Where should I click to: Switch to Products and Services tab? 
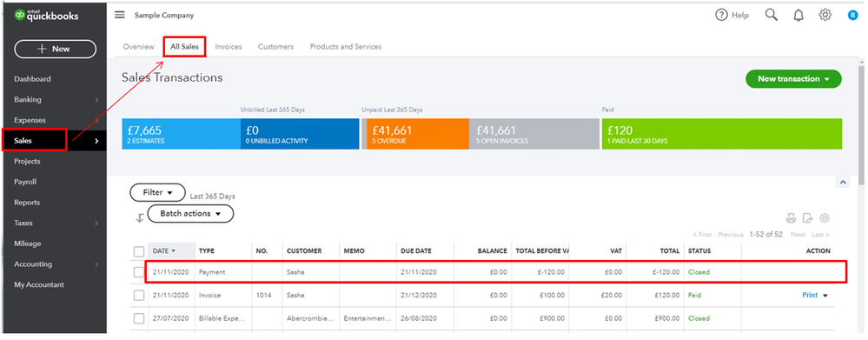[346, 46]
